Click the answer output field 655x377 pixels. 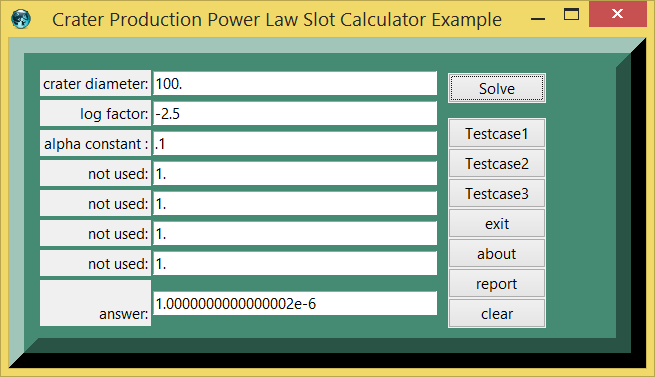point(295,303)
